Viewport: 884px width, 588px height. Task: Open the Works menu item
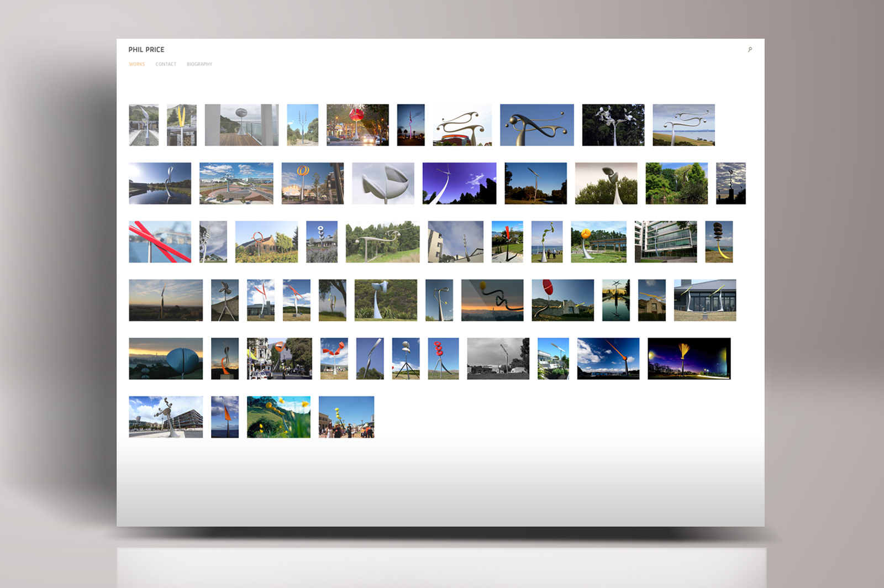pyautogui.click(x=137, y=64)
